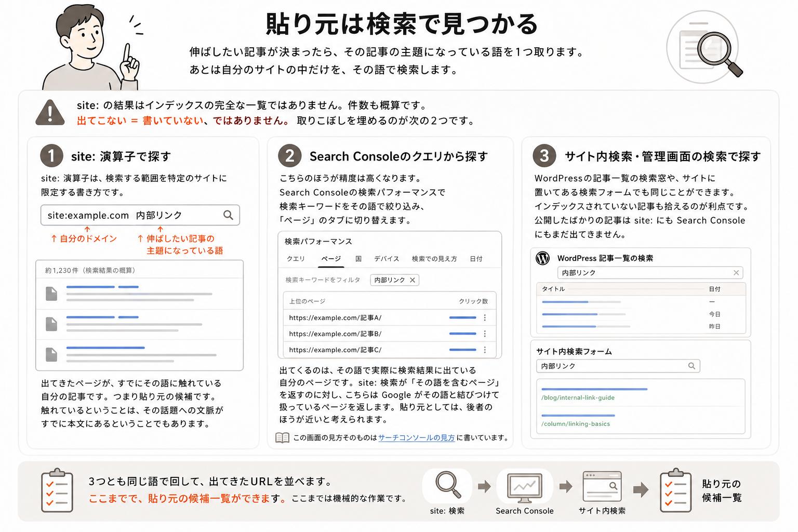Open the 検索での見え方 tab
This screenshot has height=532, width=798.
pos(434,259)
